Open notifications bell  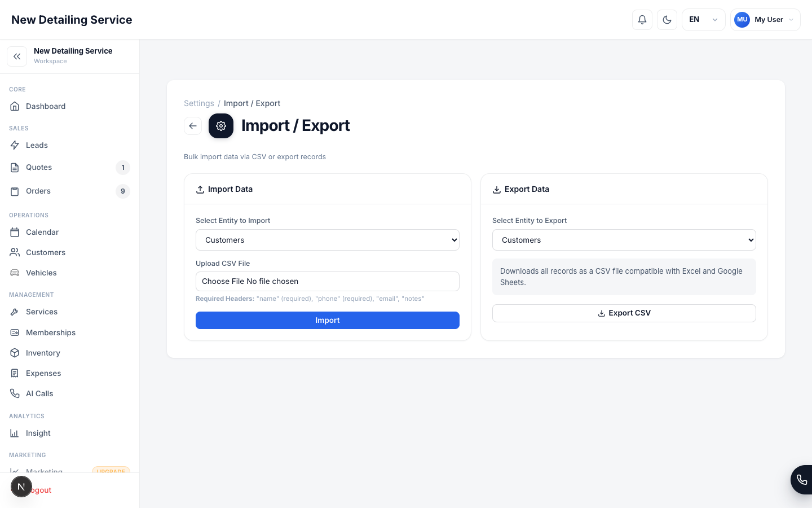[x=642, y=20]
